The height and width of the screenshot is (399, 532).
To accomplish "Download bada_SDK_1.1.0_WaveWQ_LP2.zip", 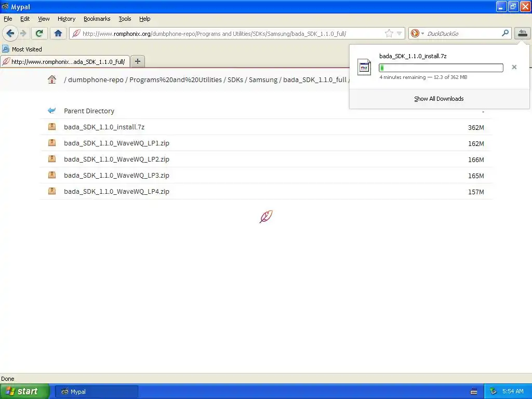I will 116,159.
